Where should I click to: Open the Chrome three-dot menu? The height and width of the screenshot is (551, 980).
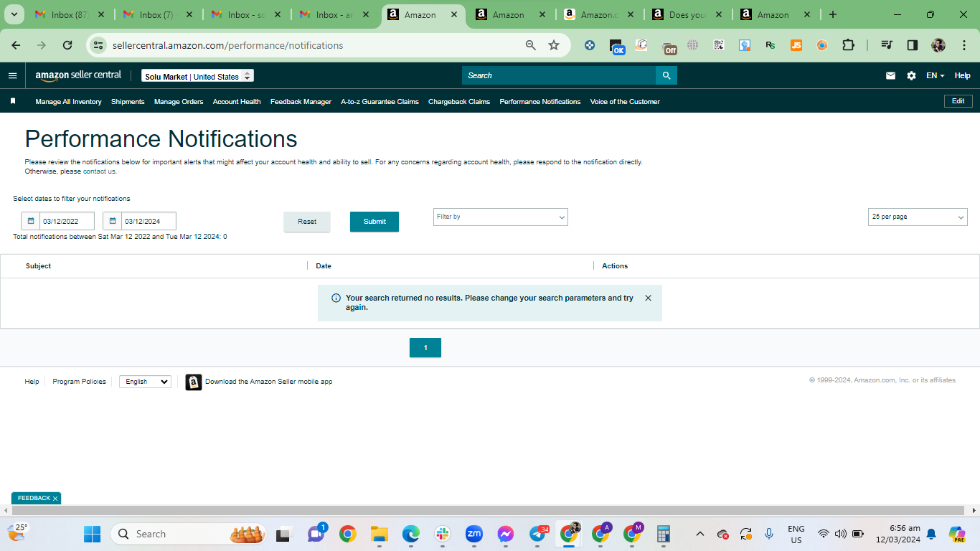963,45
